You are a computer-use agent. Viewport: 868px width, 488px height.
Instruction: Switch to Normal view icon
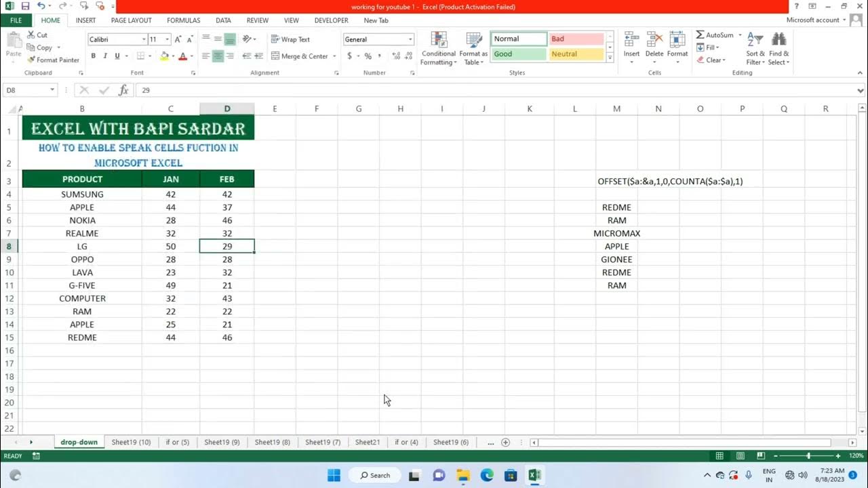click(x=719, y=456)
